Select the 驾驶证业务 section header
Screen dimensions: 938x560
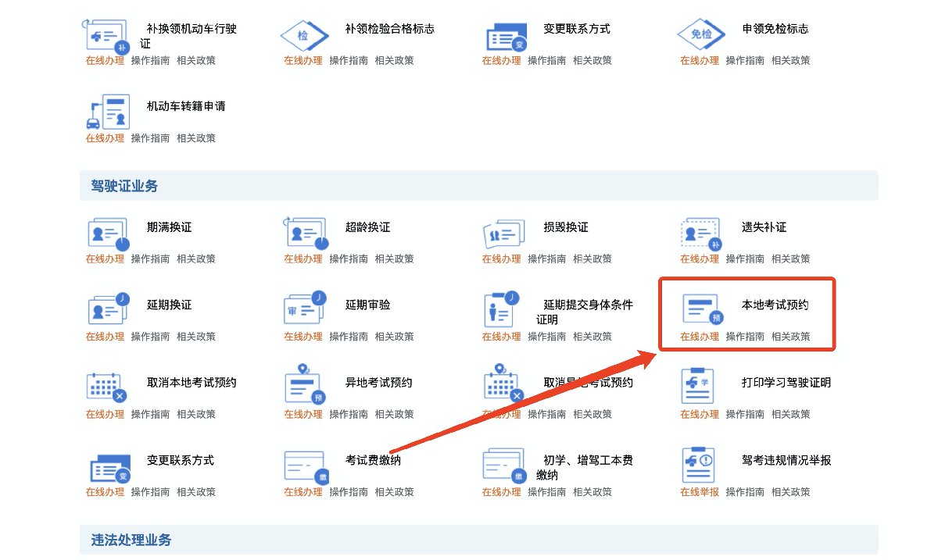click(x=124, y=186)
